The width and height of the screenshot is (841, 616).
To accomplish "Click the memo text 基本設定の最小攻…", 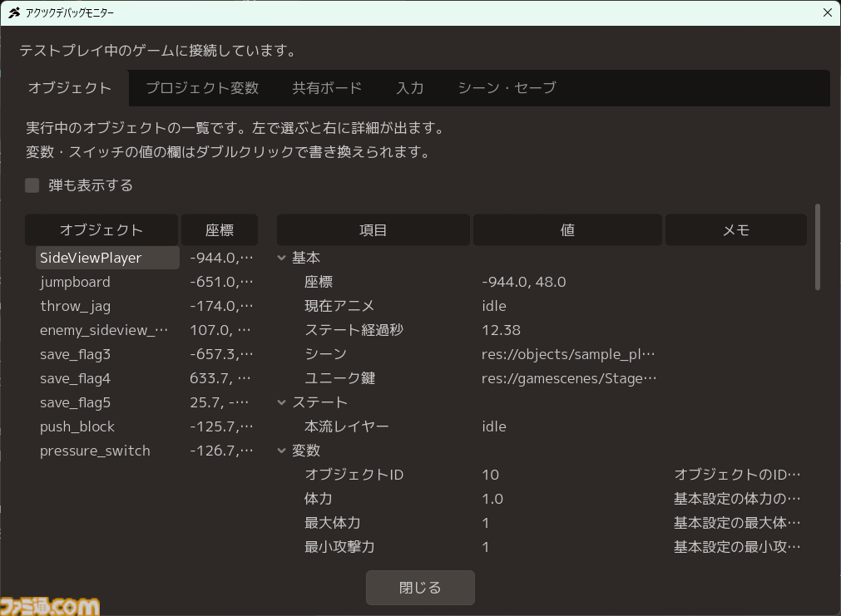I will [737, 547].
